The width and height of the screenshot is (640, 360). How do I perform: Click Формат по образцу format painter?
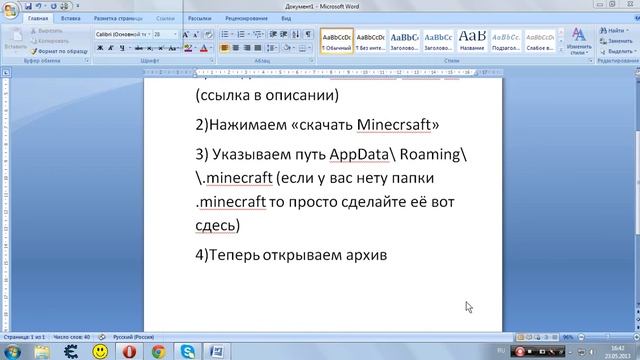59,51
